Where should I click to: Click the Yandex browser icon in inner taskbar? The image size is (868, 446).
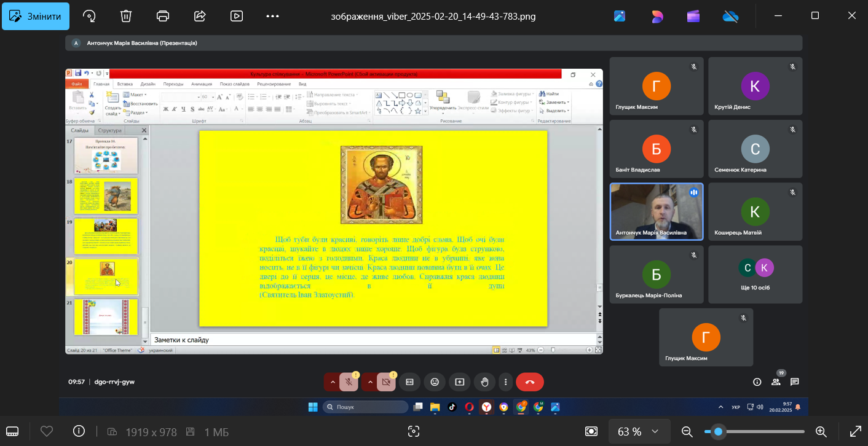[486, 407]
